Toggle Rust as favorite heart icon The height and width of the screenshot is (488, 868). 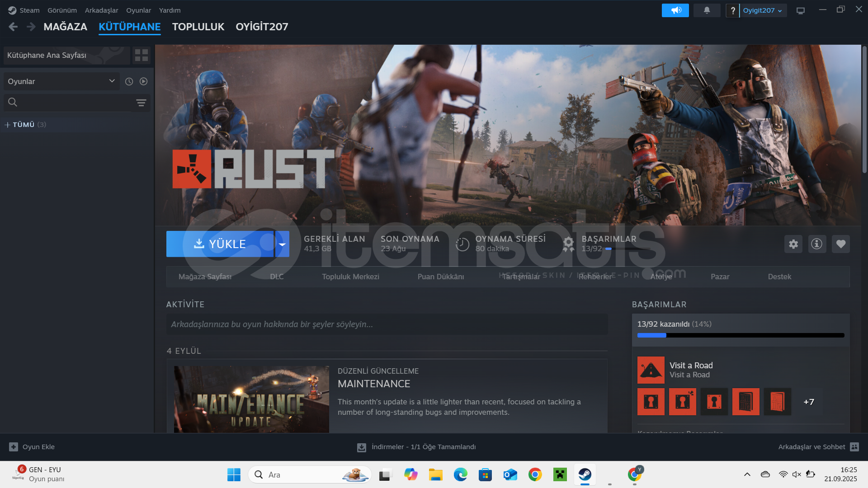840,244
